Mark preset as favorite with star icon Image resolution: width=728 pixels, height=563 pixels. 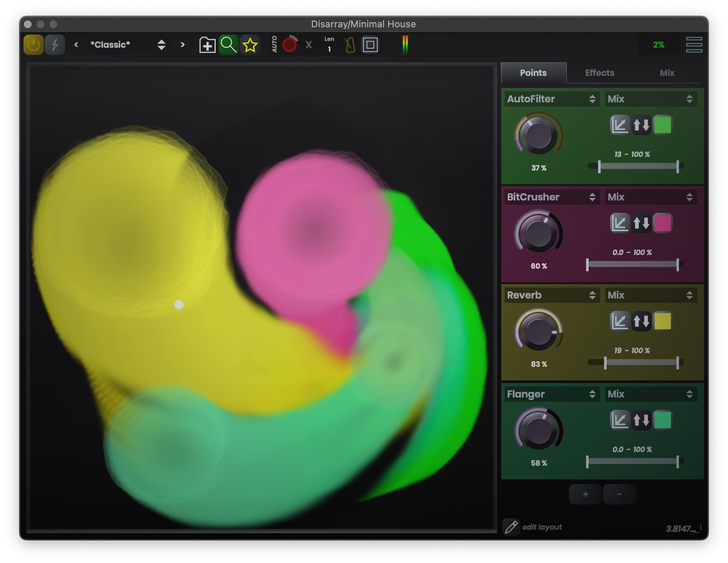coord(251,44)
